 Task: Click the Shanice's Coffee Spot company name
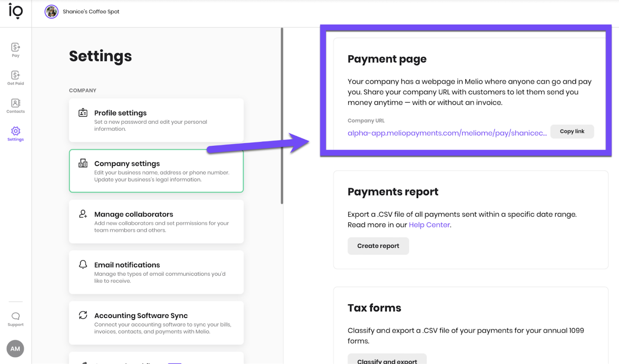pyautogui.click(x=91, y=12)
